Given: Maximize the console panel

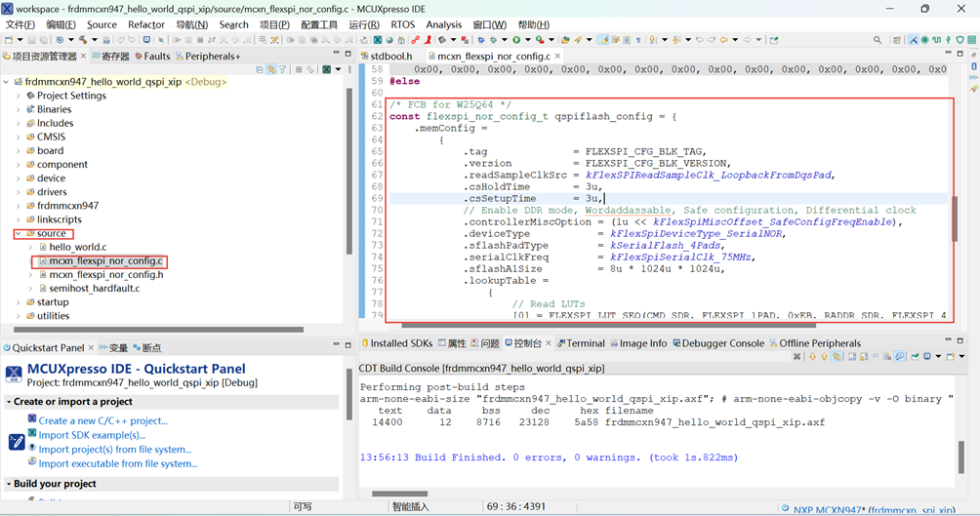Looking at the screenshot, I should 960,340.
